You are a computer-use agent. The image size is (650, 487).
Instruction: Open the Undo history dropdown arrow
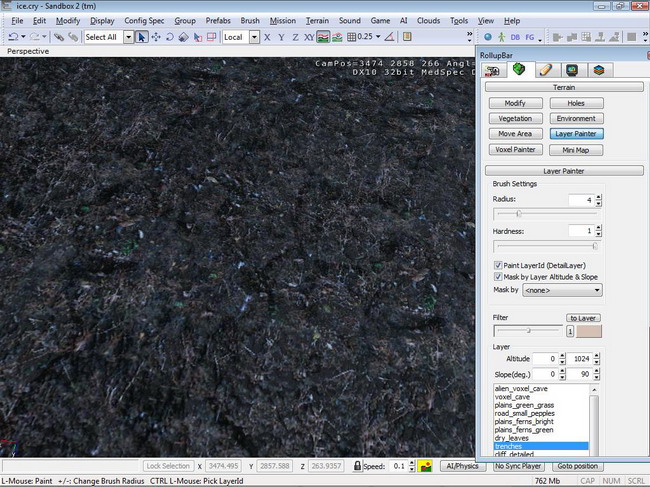23,36
